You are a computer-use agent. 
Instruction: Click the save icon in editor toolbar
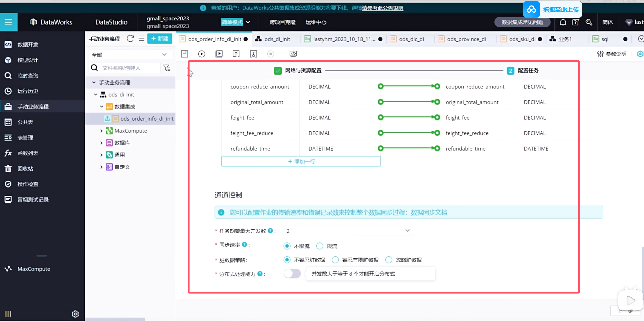pyautogui.click(x=184, y=54)
